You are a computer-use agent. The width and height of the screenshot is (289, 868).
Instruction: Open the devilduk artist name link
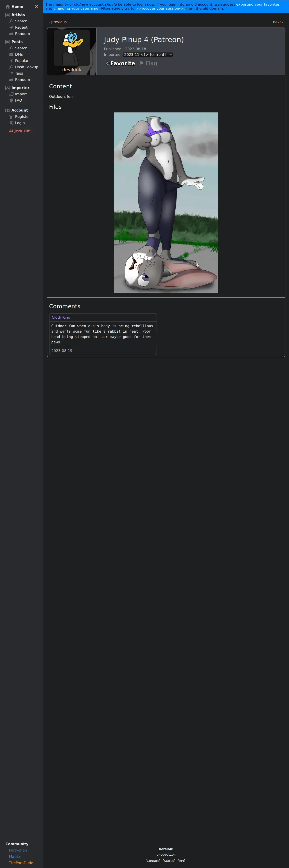(72, 70)
